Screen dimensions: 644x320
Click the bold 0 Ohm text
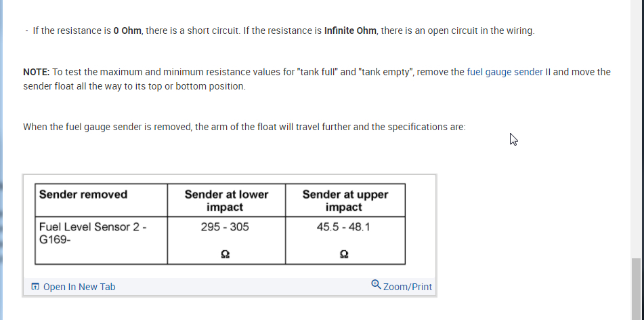point(127,31)
